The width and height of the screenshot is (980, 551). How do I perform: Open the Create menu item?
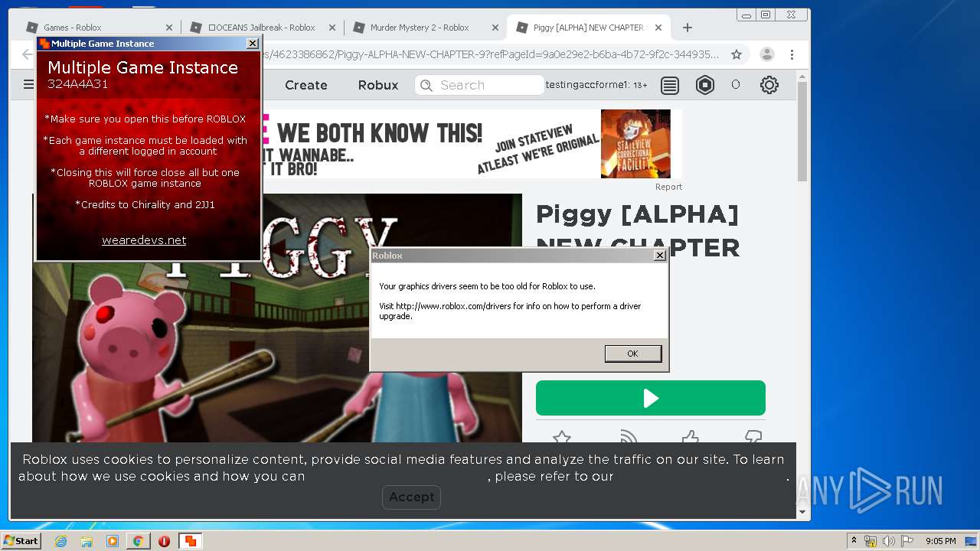306,85
